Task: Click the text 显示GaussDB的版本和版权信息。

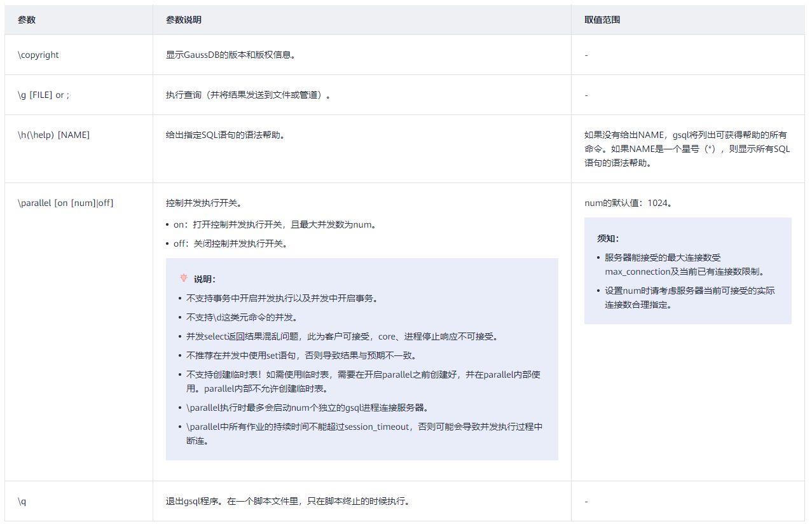Action: point(231,55)
